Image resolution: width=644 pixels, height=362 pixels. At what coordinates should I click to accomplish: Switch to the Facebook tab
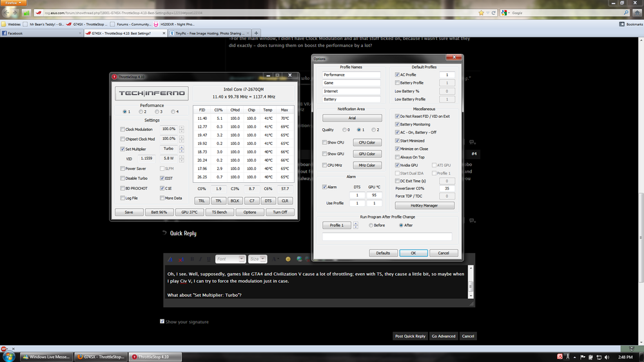point(40,33)
